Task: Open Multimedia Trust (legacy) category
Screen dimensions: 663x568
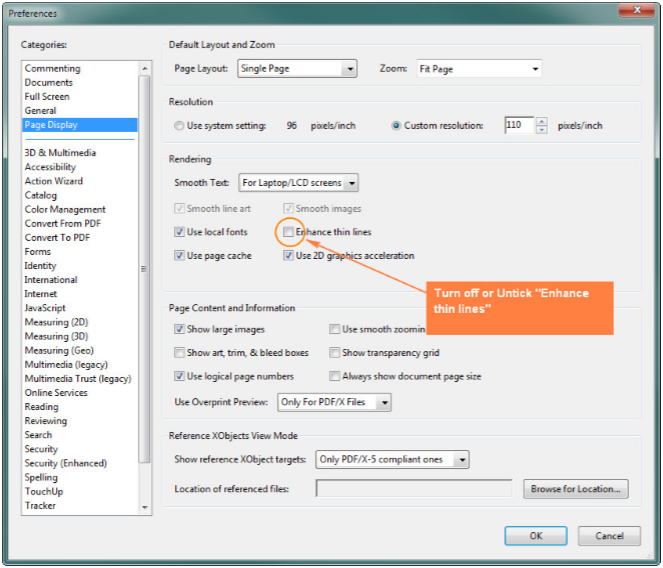Action: (78, 379)
